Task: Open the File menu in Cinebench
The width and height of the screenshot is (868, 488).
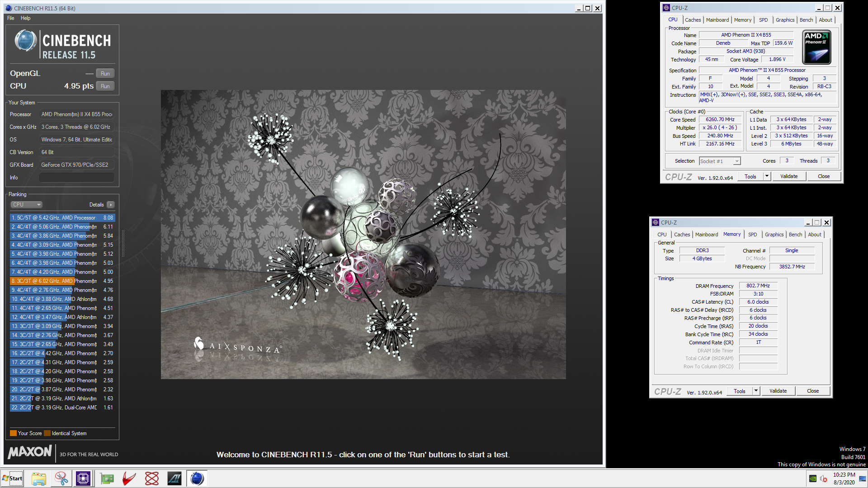Action: [x=11, y=18]
